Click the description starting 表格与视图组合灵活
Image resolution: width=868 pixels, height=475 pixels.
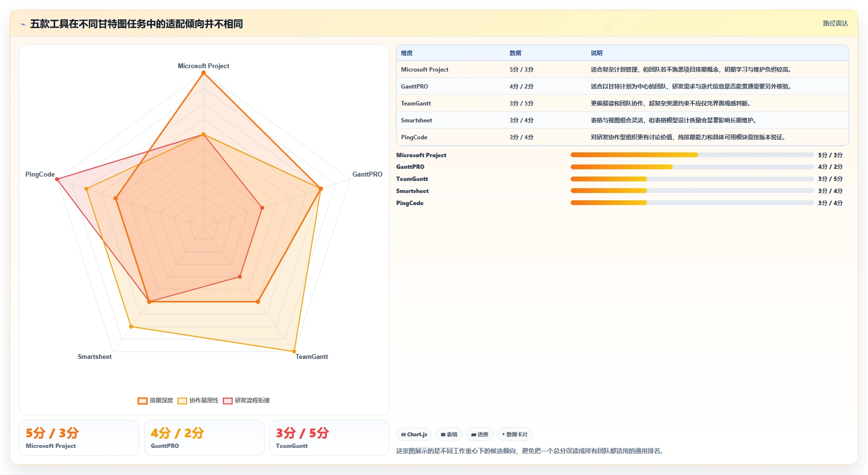(675, 120)
